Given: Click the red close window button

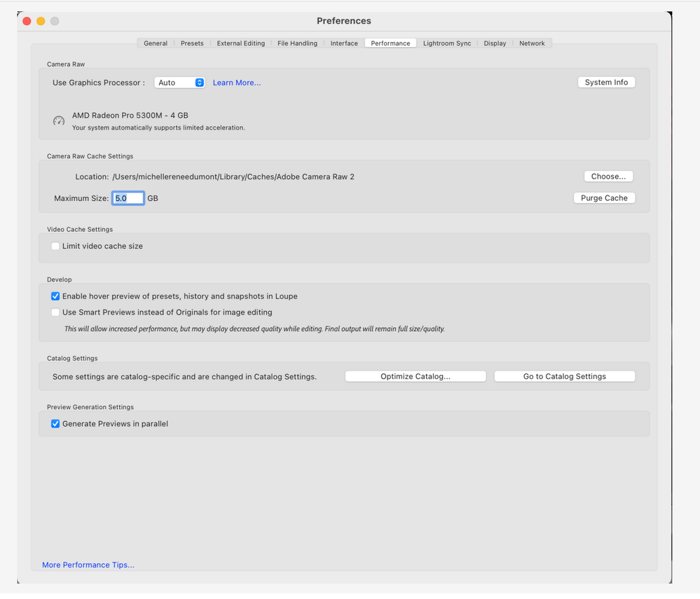Looking at the screenshot, I should tap(27, 21).
